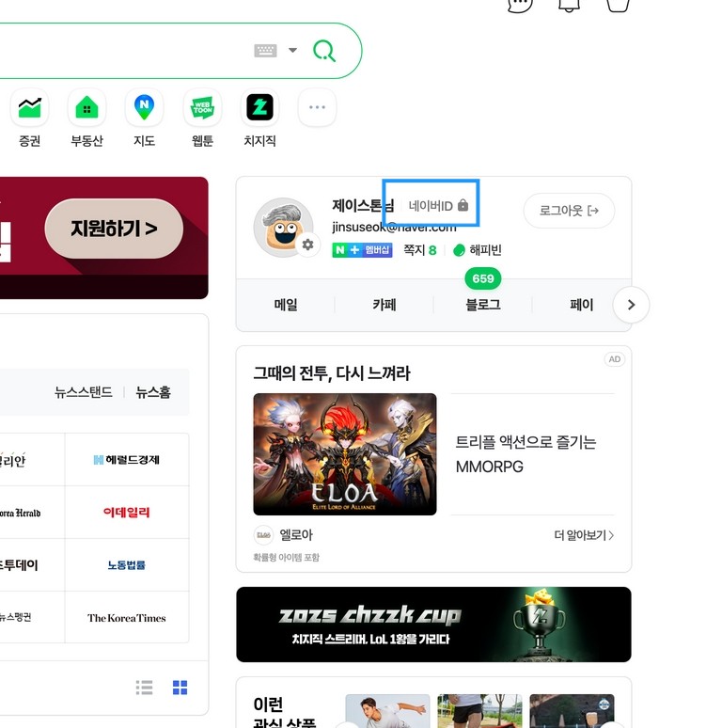The height and width of the screenshot is (728, 706).
Task: Click the green search magnifier icon
Action: [324, 51]
